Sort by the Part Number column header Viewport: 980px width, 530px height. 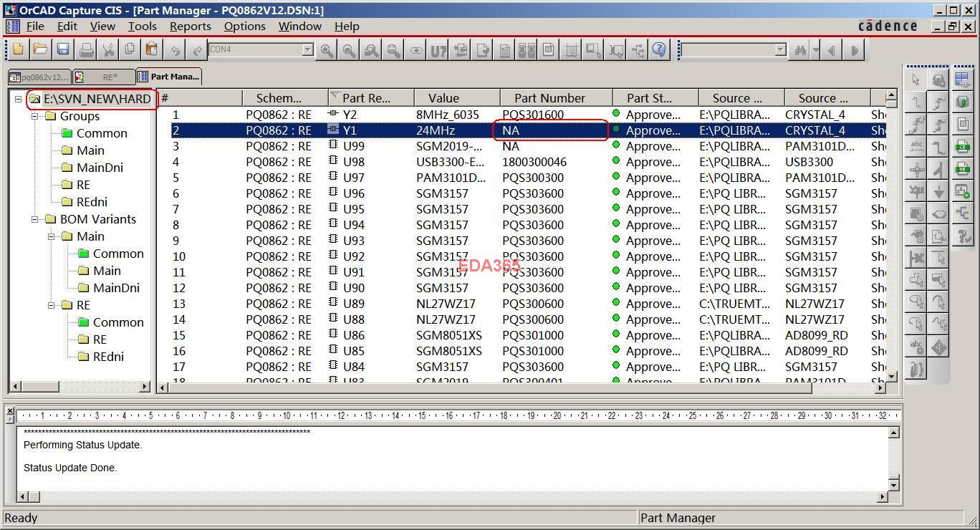[x=549, y=98]
